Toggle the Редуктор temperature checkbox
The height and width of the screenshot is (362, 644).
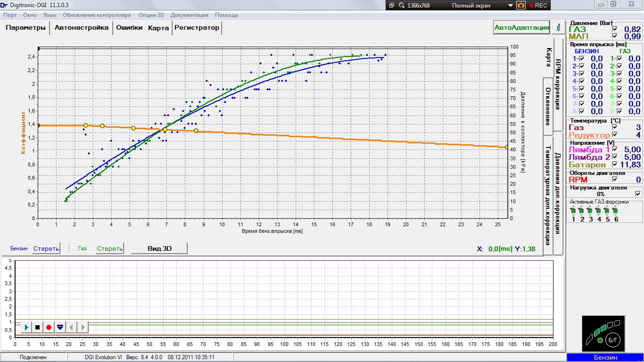coord(614,135)
